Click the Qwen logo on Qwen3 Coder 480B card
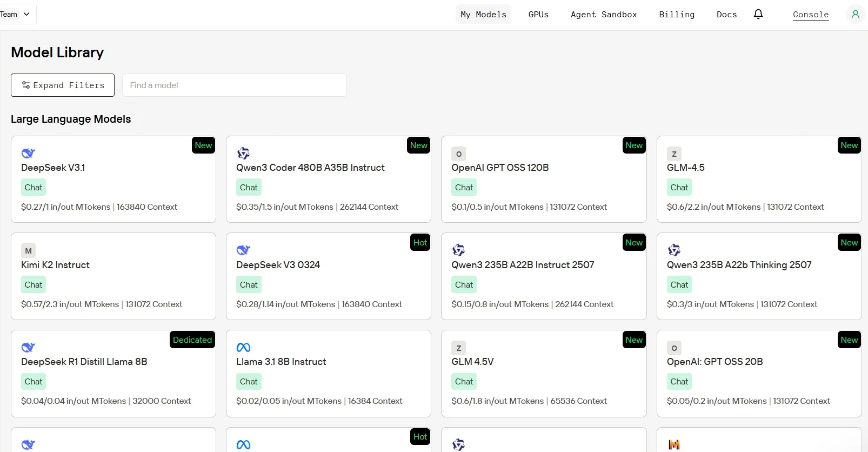The width and height of the screenshot is (868, 452). 243,153
